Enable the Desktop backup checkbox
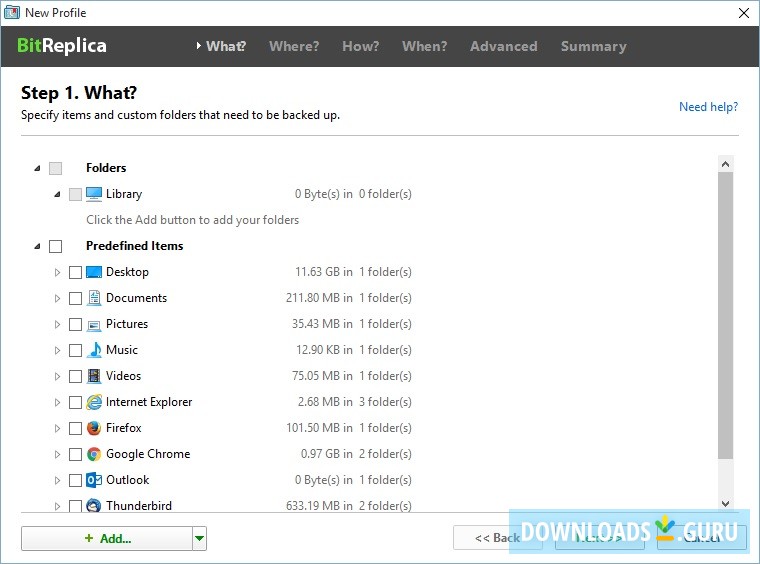Viewport: 760px width, 564px height. tap(75, 272)
